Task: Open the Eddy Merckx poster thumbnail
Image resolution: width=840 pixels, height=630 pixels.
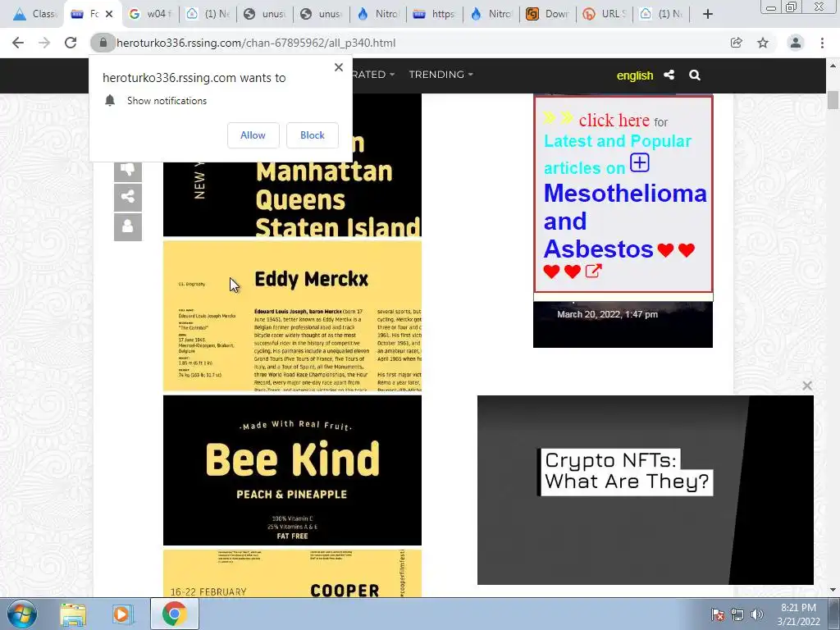Action: (x=293, y=316)
